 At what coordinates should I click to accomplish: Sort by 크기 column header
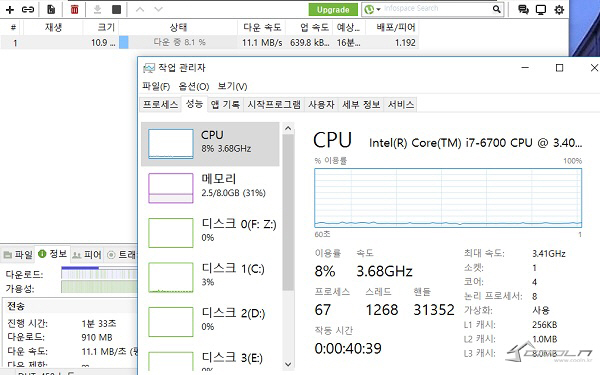pyautogui.click(x=101, y=27)
